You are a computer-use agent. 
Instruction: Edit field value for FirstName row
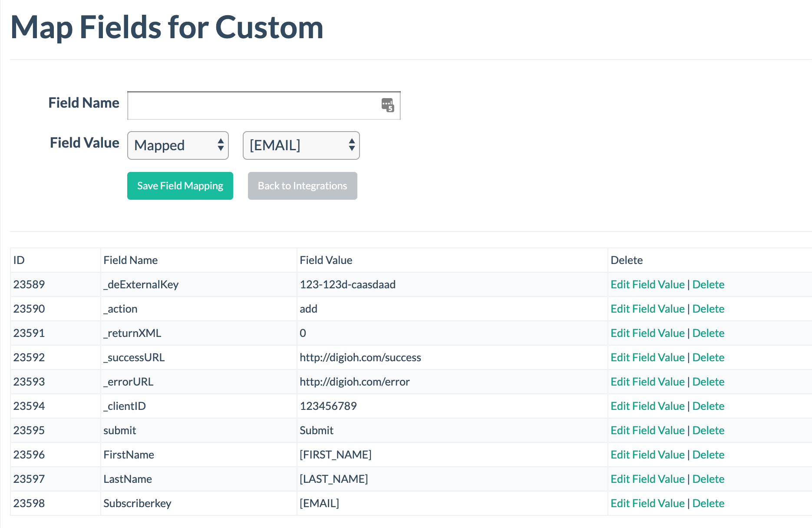(x=647, y=455)
